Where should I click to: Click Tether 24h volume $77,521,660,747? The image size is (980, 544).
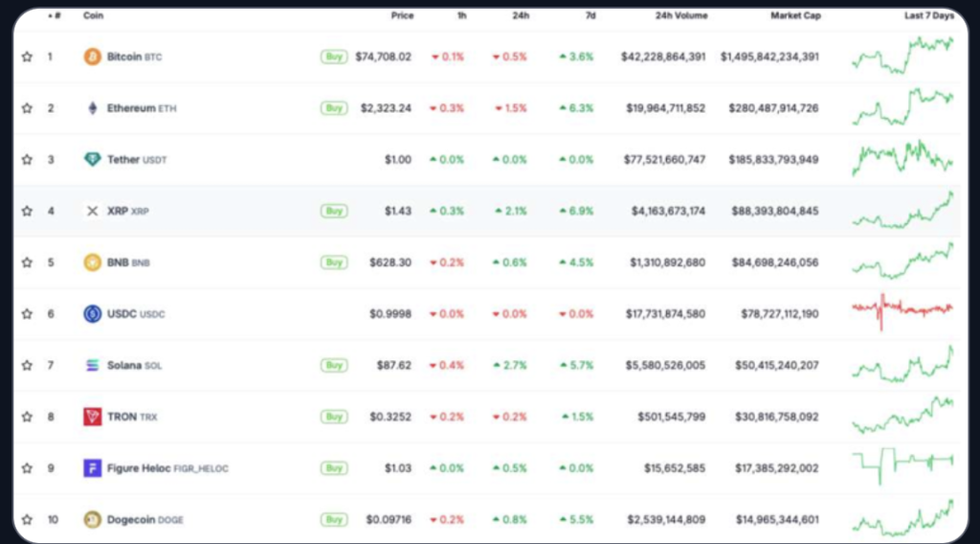664,159
